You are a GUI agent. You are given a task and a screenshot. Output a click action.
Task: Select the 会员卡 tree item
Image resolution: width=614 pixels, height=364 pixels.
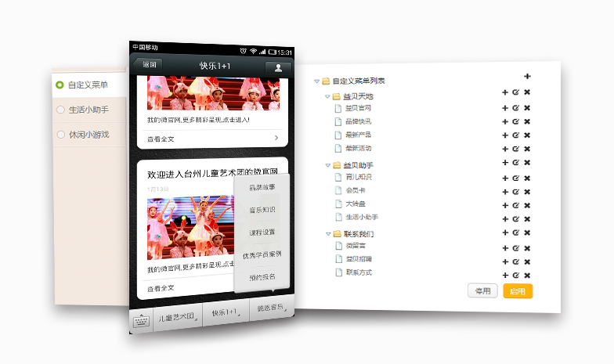356,191
